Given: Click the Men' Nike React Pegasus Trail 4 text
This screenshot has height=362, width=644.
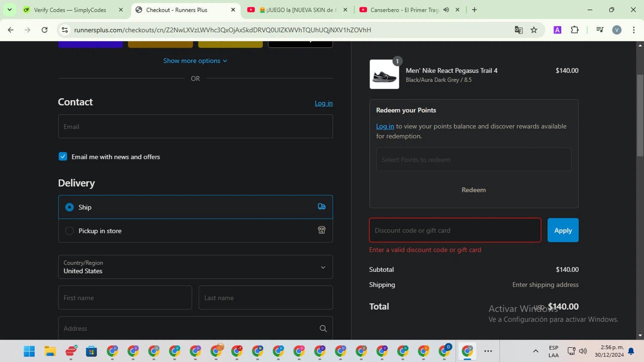Looking at the screenshot, I should coord(452,70).
